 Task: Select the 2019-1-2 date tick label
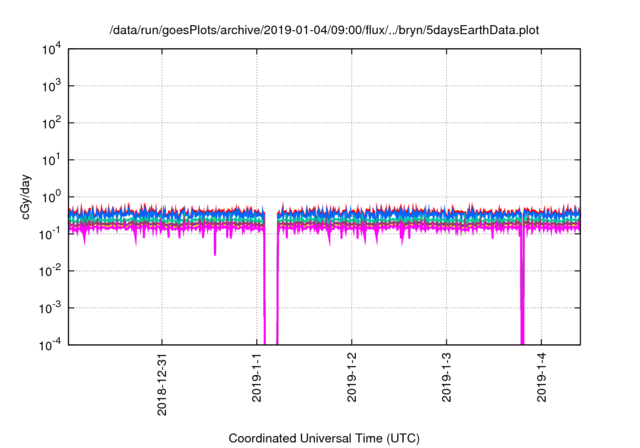352,377
